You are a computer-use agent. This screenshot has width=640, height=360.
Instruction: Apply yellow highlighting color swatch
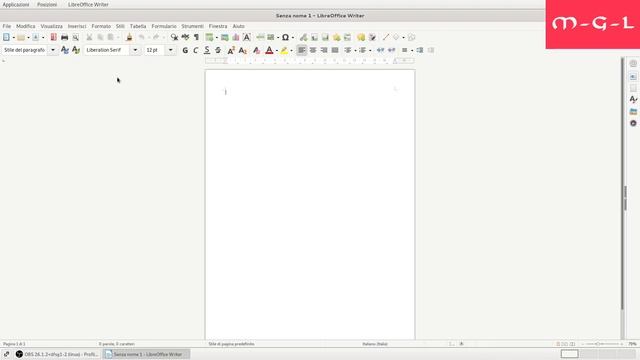(284, 50)
